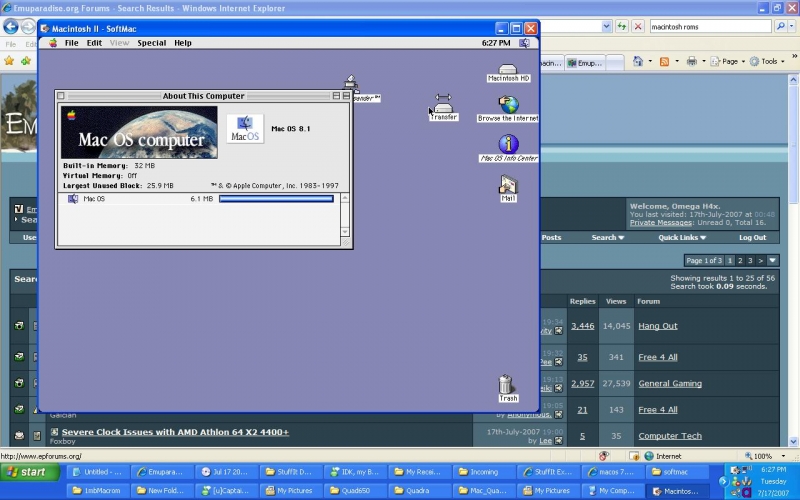Click the IE stop button

tap(638, 27)
